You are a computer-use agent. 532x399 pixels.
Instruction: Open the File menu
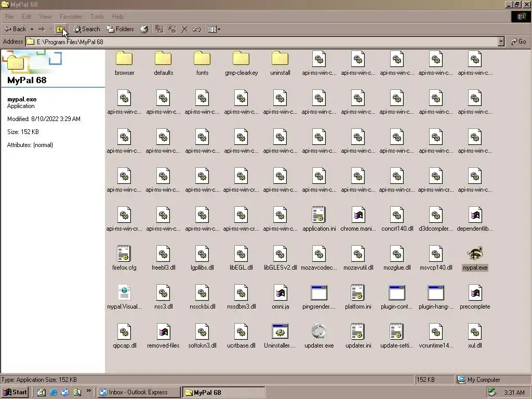tap(9, 16)
